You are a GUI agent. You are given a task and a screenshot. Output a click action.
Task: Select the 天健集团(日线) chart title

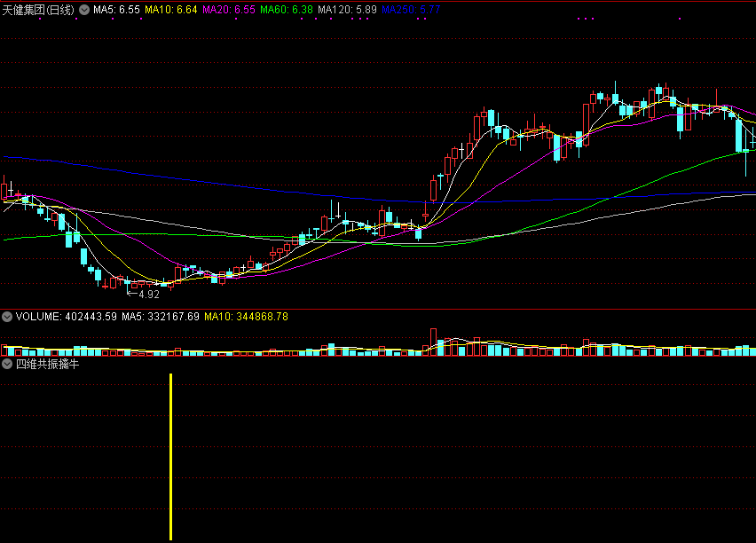coord(38,10)
